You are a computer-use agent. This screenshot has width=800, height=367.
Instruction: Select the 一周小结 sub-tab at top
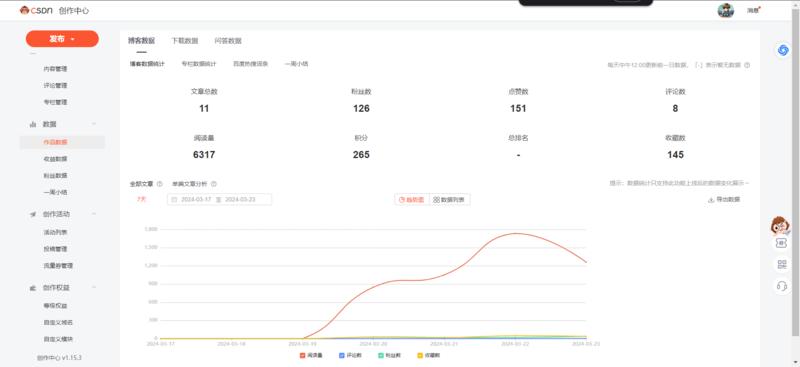pyautogui.click(x=296, y=64)
